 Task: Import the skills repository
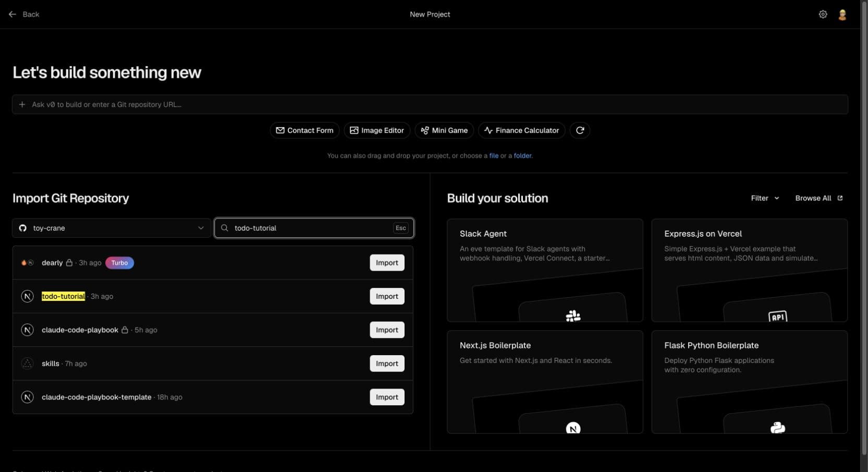[387, 364]
